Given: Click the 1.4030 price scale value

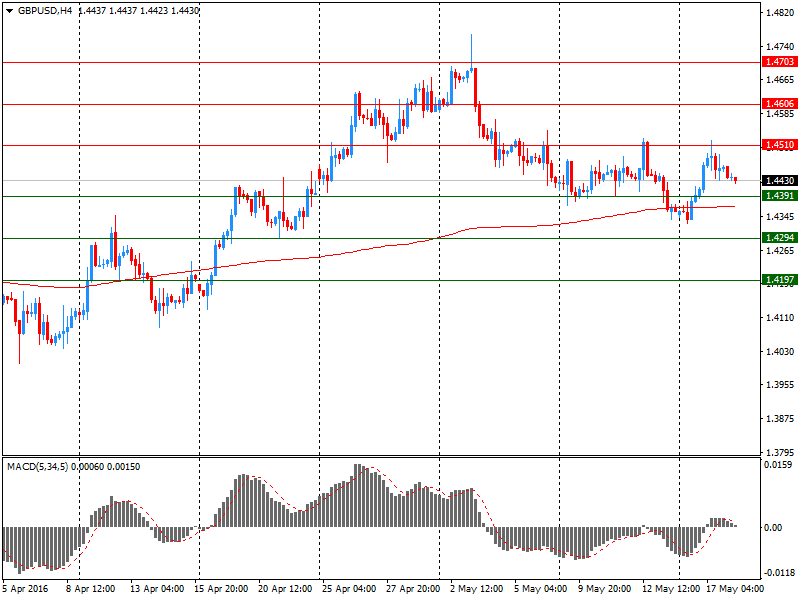Looking at the screenshot, I should point(781,352).
